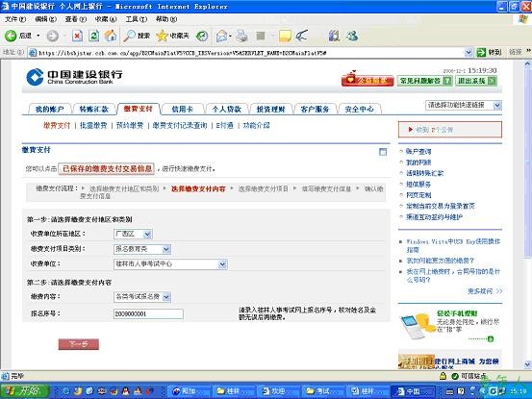Viewport: 532px width, 399px height.
Task: Open the 安全中心 tab
Action: coord(359,110)
